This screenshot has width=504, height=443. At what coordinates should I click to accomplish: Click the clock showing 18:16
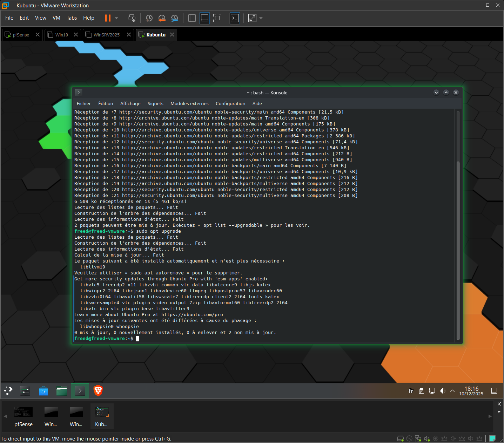coord(471,391)
